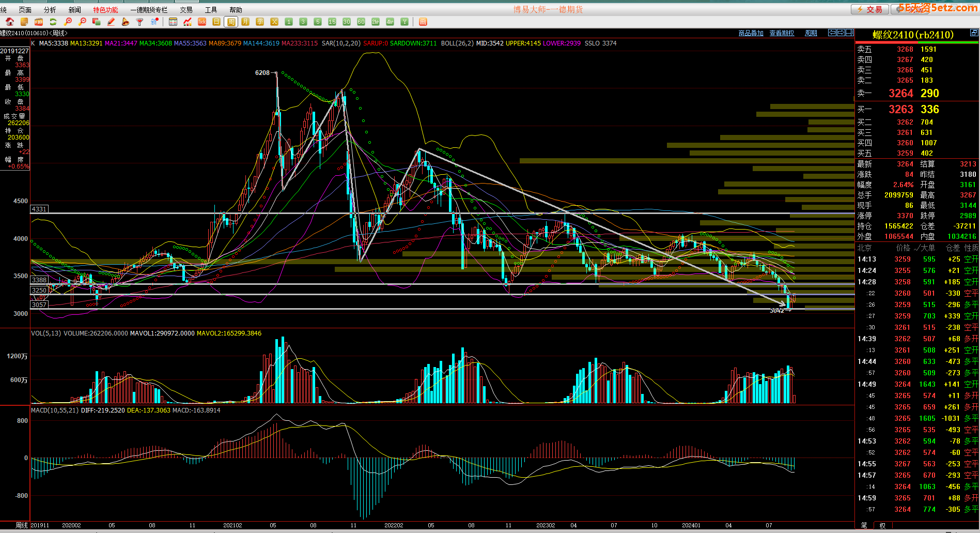Viewport: 980px width, 533px height.
Task: Zoom in with the plus magnifier icon
Action: point(68,22)
